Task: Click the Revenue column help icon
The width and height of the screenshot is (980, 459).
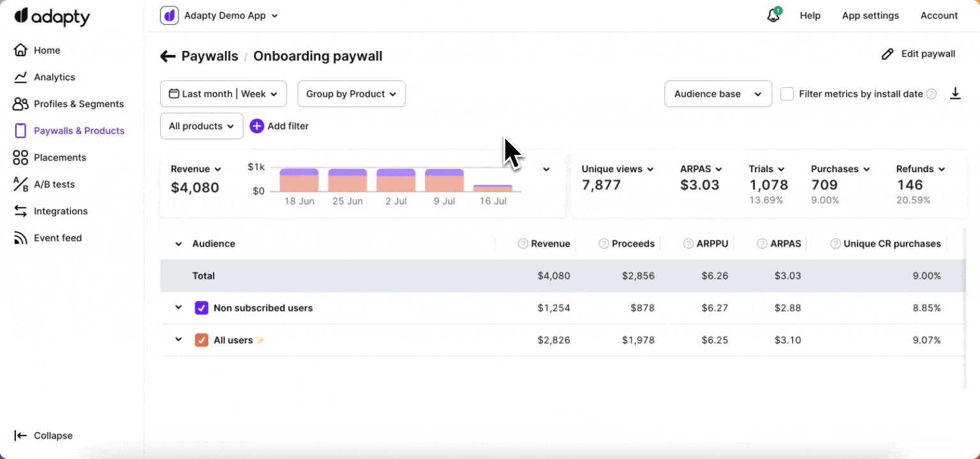Action: click(x=523, y=244)
